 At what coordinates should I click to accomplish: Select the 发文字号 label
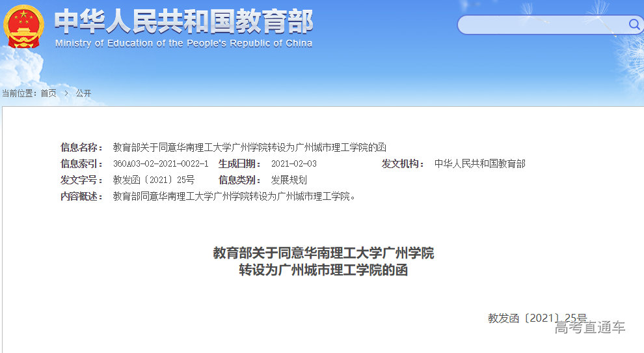tap(81, 180)
